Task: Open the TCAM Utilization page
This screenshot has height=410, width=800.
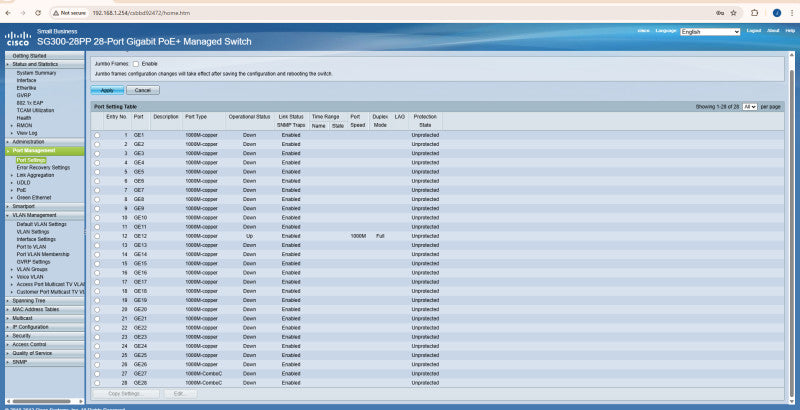Action: 35,110
